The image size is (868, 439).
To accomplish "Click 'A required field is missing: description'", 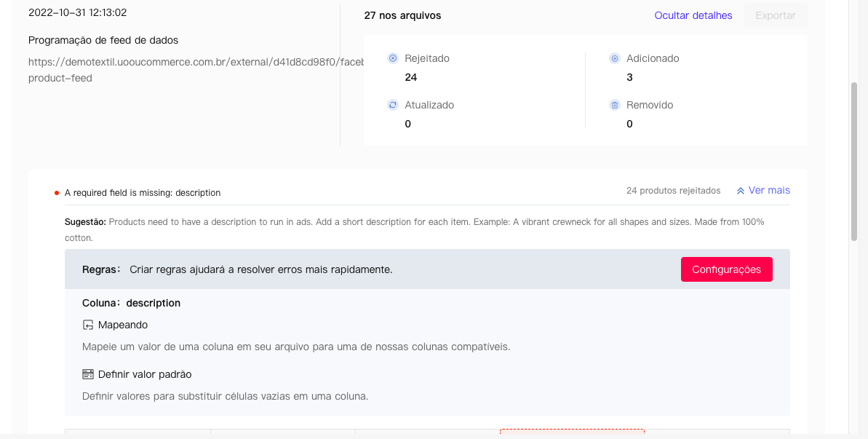I will click(143, 193).
